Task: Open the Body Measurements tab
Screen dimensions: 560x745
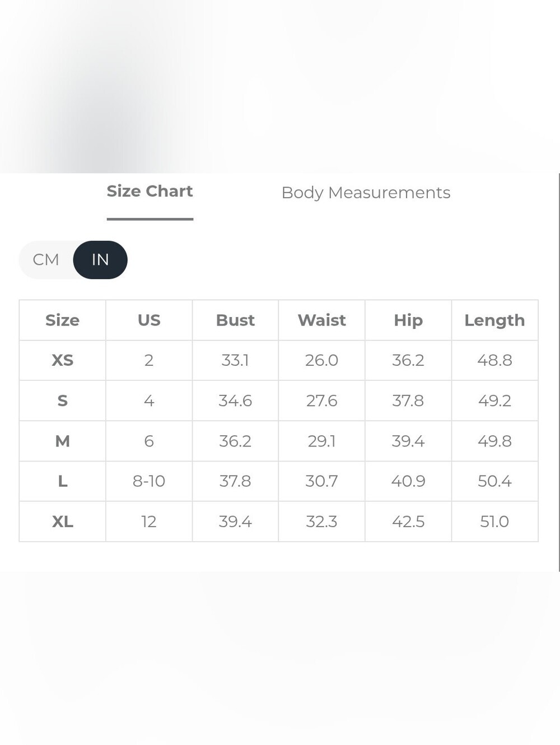Action: (366, 193)
